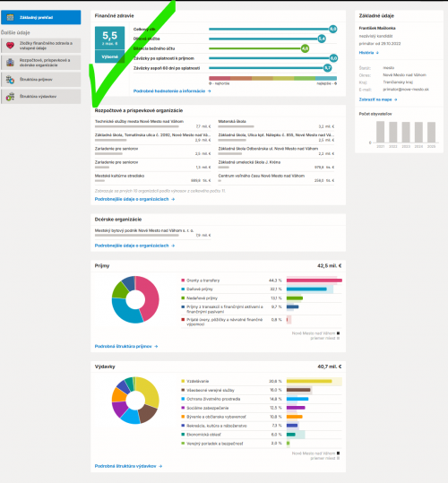Click the purple Sociálne zabezpečenie legend swatch
The width and height of the screenshot is (448, 483).
tap(183, 408)
